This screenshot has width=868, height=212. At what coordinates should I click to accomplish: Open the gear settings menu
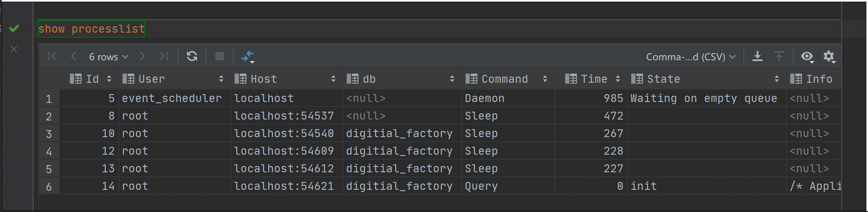829,56
